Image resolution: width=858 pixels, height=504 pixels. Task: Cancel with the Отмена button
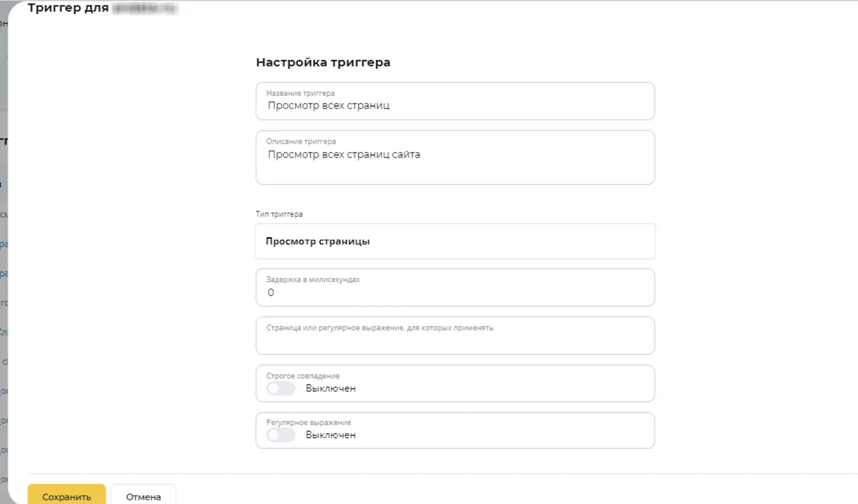[144, 495]
